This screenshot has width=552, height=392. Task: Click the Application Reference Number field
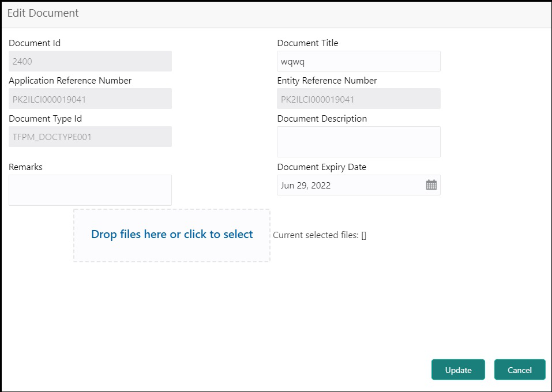point(90,99)
